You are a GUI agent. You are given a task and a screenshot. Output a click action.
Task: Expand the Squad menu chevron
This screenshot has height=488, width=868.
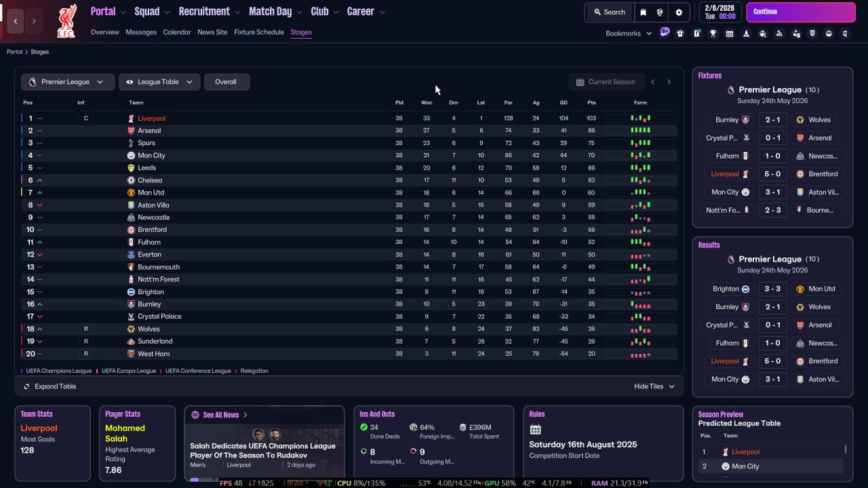[x=166, y=12]
